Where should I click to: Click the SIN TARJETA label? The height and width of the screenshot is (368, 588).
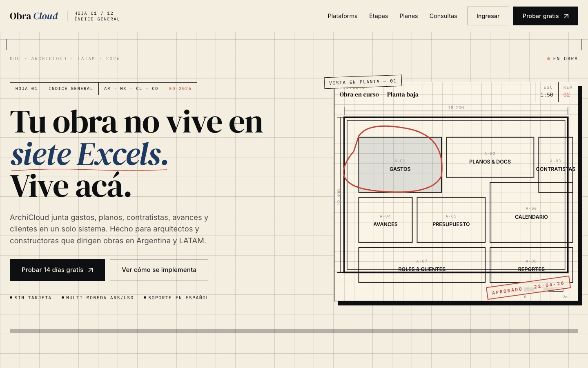point(31,298)
